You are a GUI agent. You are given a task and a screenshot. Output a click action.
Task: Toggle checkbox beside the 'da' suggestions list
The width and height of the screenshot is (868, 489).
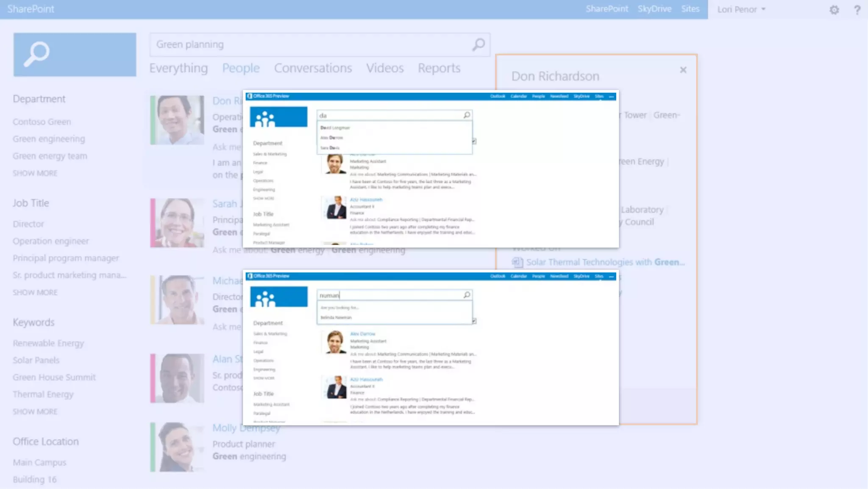point(474,141)
